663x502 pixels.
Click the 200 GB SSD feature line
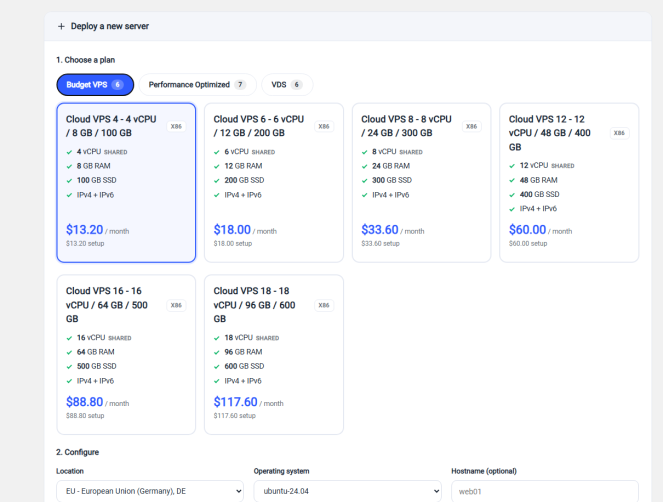(239, 180)
